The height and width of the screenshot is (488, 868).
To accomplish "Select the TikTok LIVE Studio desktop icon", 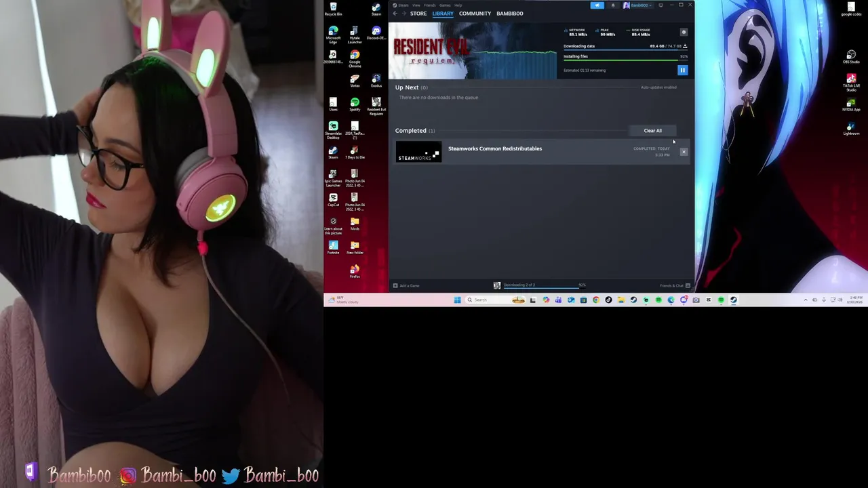I will pos(851,83).
